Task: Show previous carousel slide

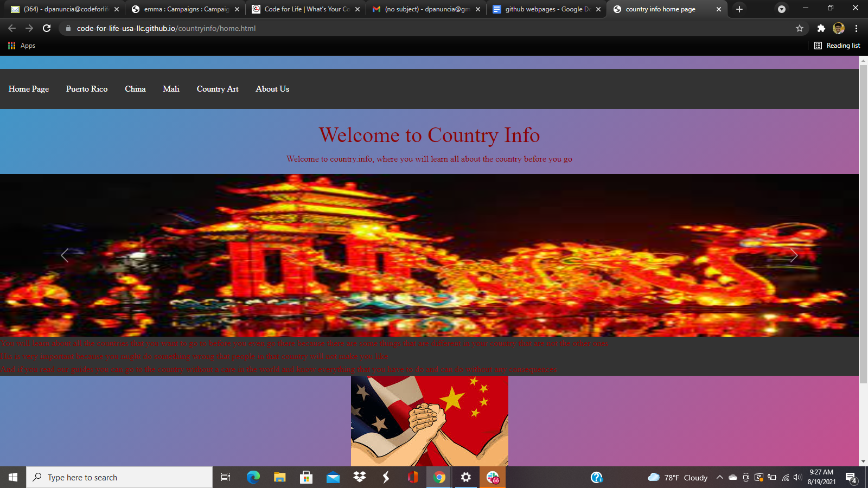Action: coord(65,255)
